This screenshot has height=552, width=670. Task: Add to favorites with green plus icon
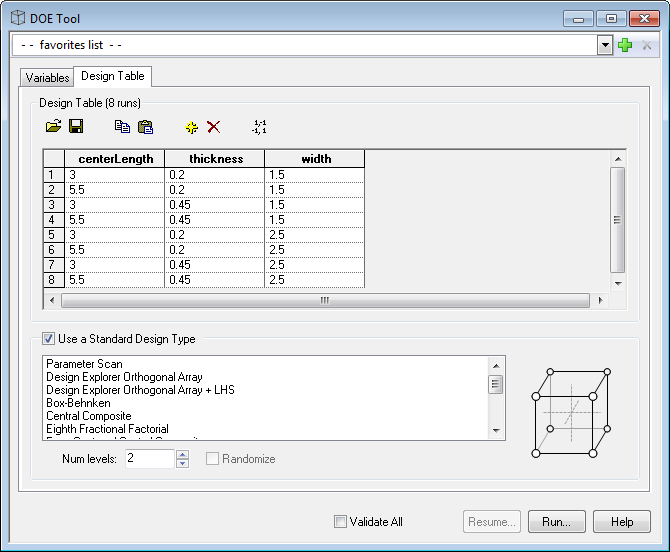[x=625, y=45]
